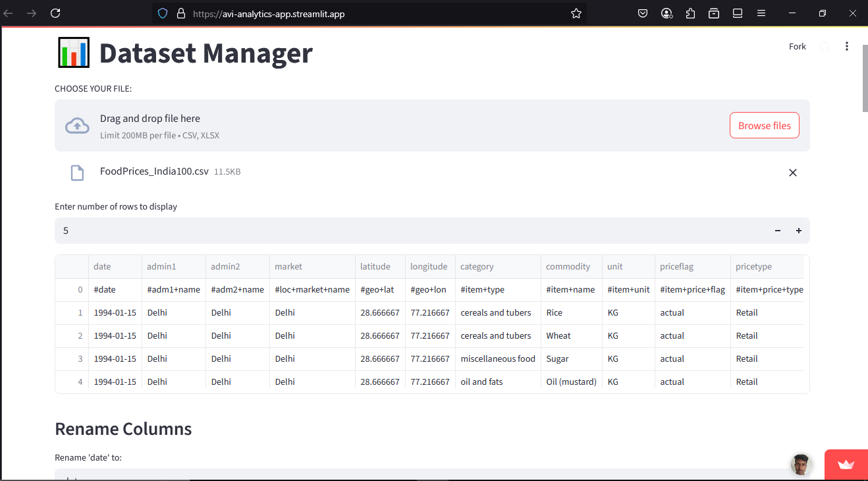Open the Firefox hamburger menu
The image size is (868, 481).
pyautogui.click(x=761, y=13)
